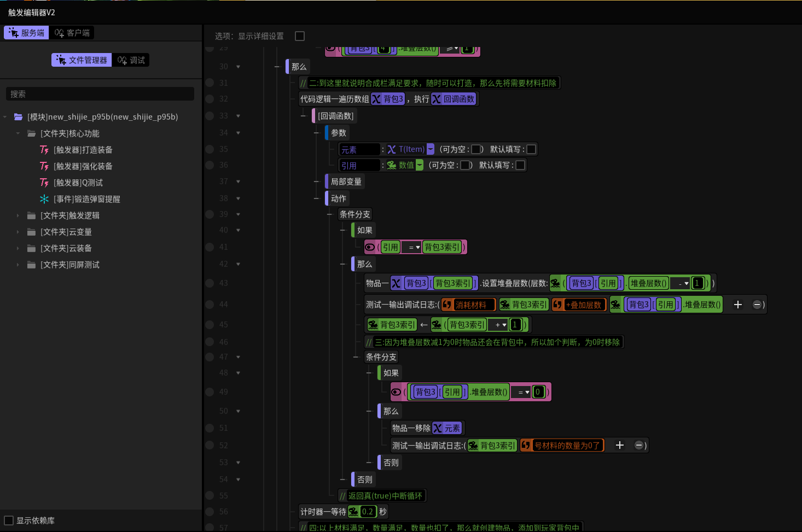This screenshot has height=532, width=802.
Task: Select the 回调函数 variable block
Action: 454,99
